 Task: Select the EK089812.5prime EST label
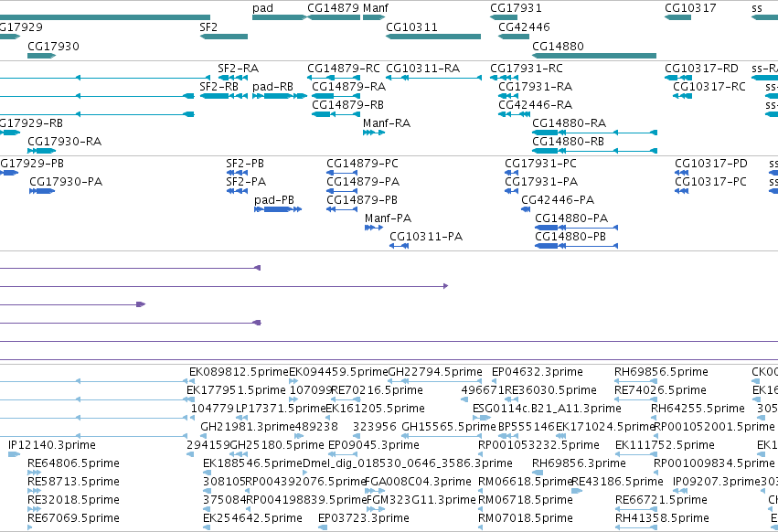point(239,372)
